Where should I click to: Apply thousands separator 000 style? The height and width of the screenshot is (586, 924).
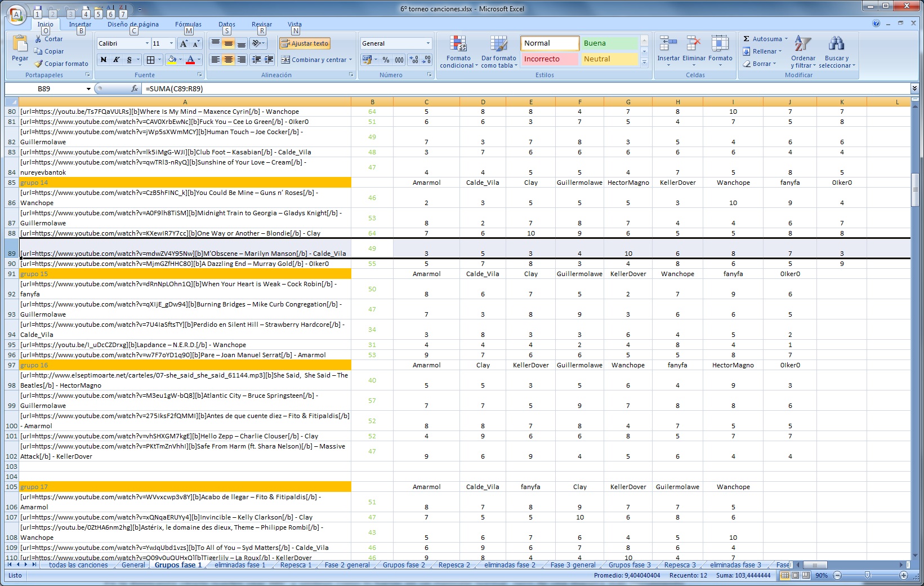point(399,60)
